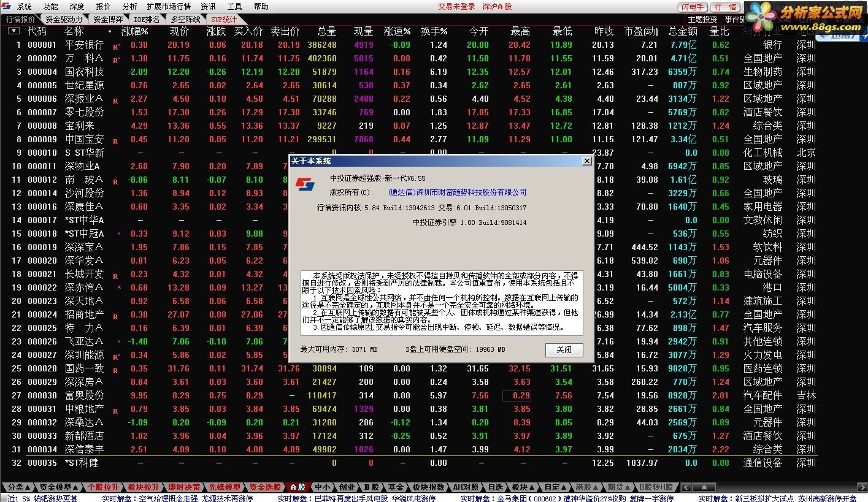Image resolution: width=868 pixels, height=502 pixels.
Task: Click the 关闭 button in the dialog
Action: (564, 350)
